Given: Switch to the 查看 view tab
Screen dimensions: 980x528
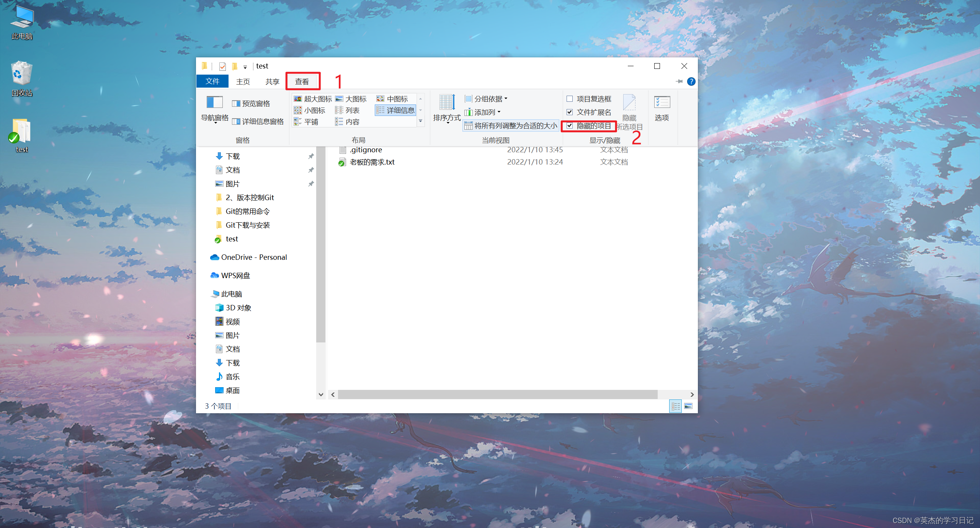Looking at the screenshot, I should tap(302, 81).
